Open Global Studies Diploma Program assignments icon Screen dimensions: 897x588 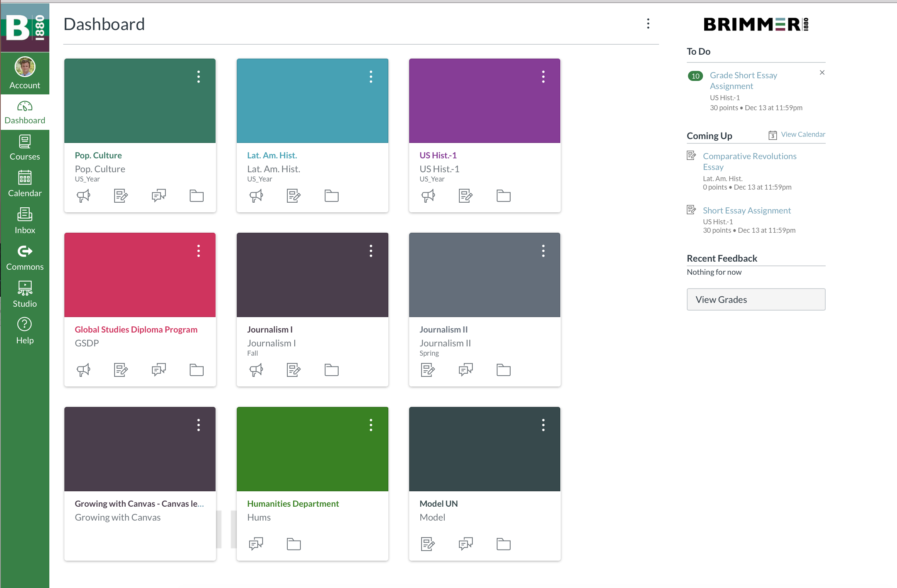coord(121,370)
